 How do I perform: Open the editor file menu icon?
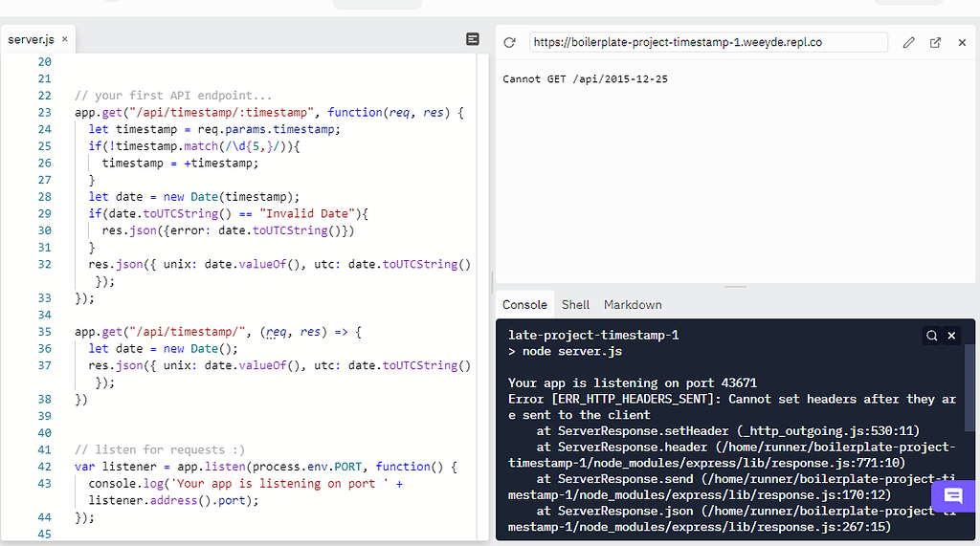point(473,39)
